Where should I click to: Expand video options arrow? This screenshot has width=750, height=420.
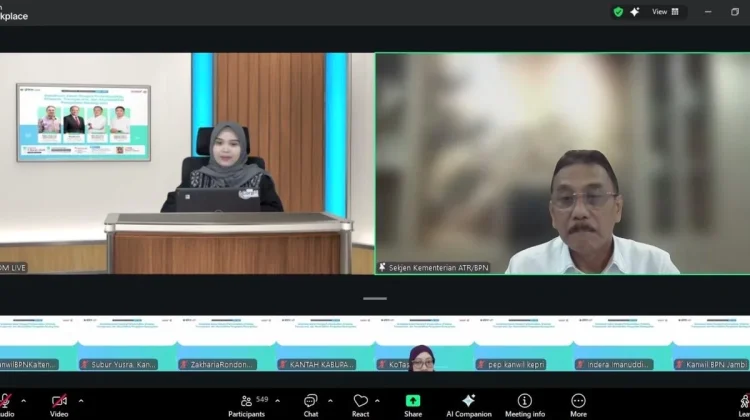(80, 400)
